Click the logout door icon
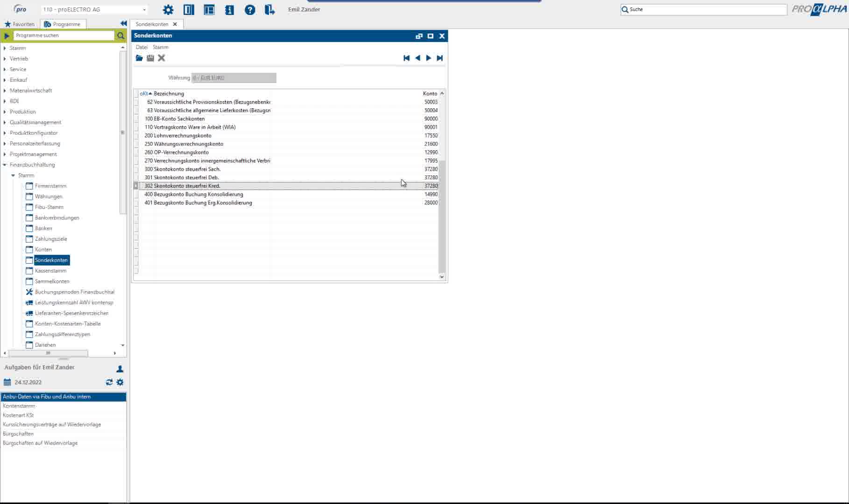The height and width of the screenshot is (504, 849). pyautogui.click(x=270, y=10)
